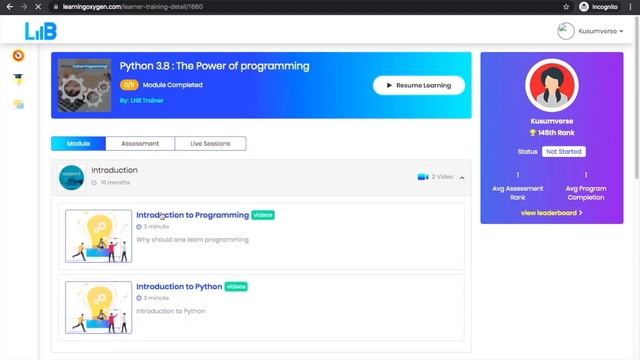Click the lock icon in address bar
Viewport: 640px width, 360px height.
coord(56,7)
